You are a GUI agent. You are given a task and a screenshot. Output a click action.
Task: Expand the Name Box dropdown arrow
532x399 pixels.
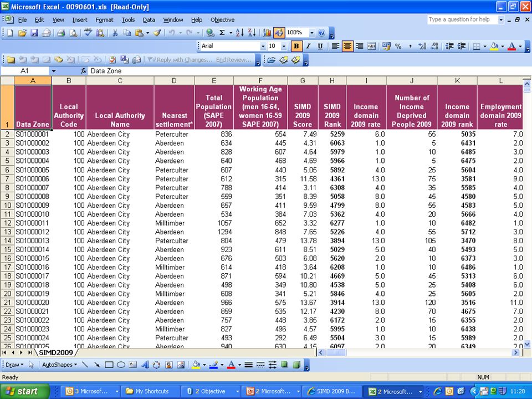[x=54, y=71]
